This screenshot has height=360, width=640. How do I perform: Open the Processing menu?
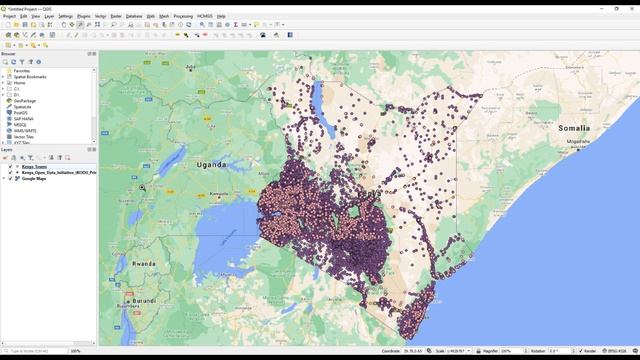tap(183, 16)
